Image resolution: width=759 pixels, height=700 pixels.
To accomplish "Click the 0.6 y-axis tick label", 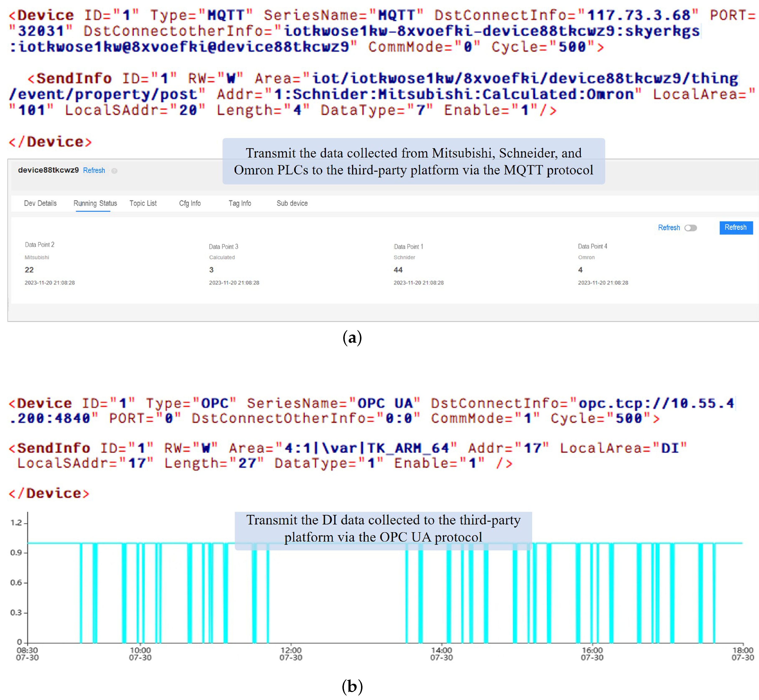I will coord(16,583).
